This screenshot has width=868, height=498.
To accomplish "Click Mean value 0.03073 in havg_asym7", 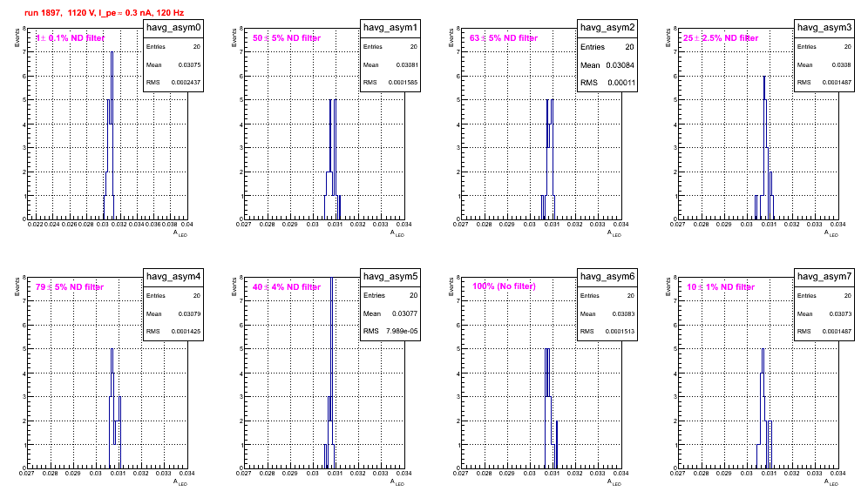I will pos(840,314).
